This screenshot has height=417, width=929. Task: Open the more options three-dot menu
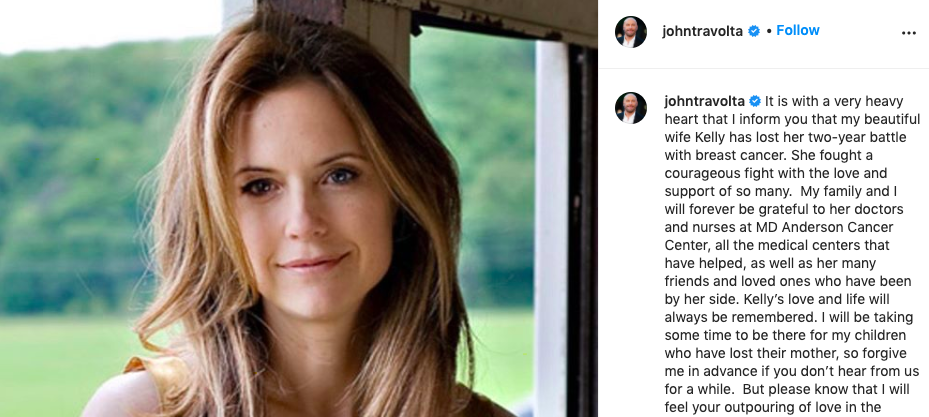pos(908,33)
